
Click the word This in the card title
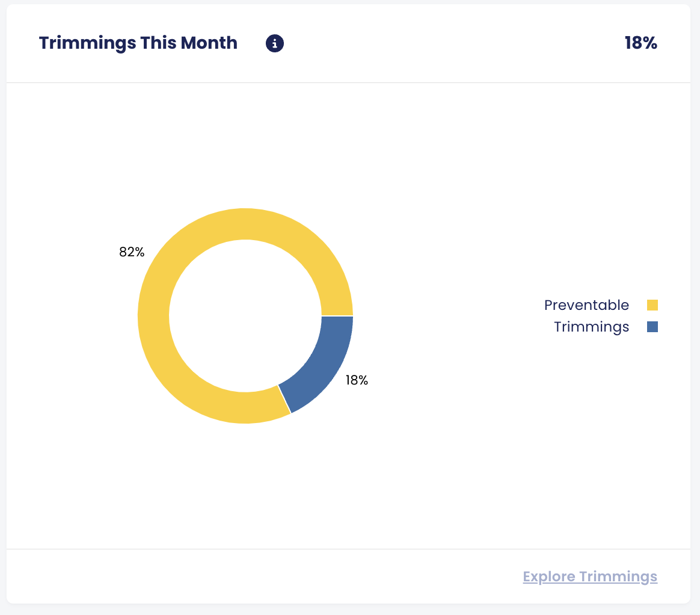(x=159, y=43)
